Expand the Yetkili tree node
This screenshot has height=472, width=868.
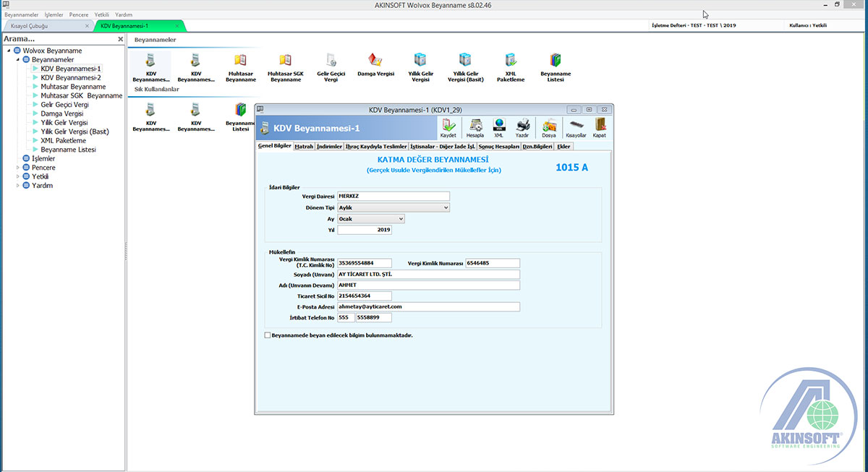(19, 176)
